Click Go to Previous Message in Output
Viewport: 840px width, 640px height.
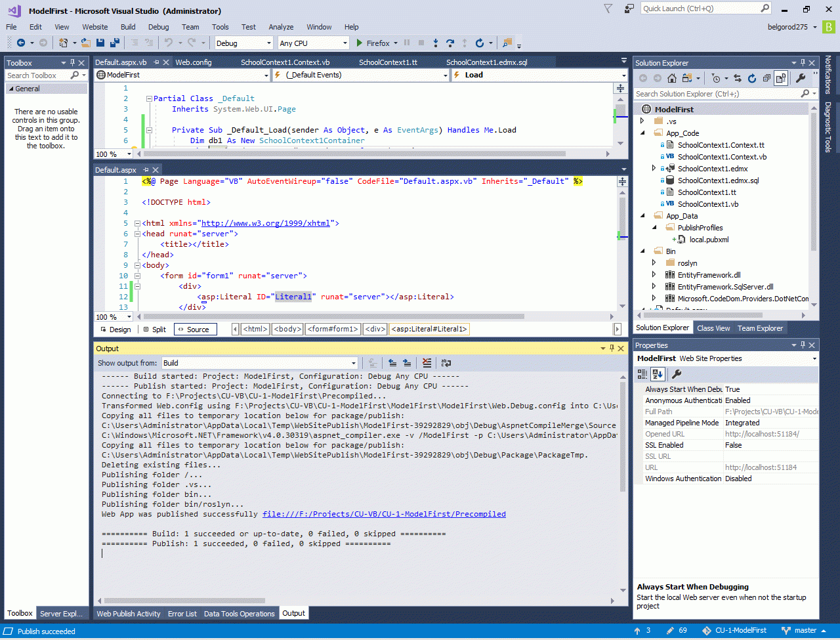[392, 362]
